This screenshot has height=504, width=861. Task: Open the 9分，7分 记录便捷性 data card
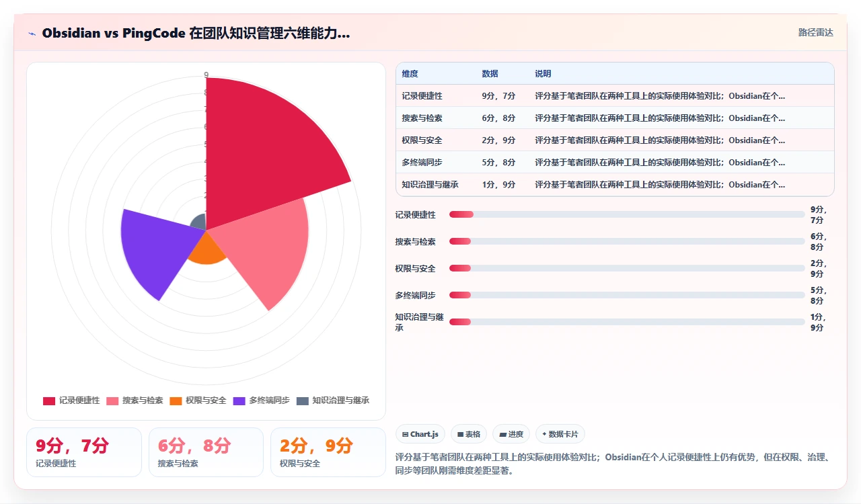tap(84, 452)
